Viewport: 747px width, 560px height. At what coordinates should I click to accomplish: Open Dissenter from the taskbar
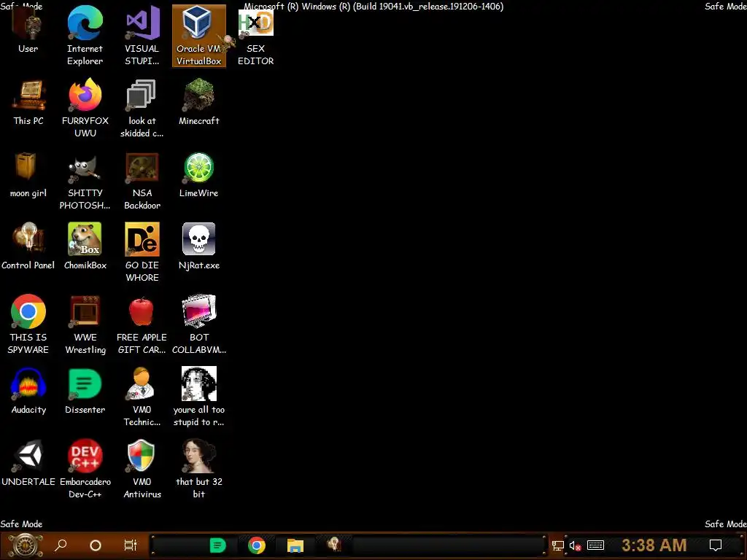217,545
